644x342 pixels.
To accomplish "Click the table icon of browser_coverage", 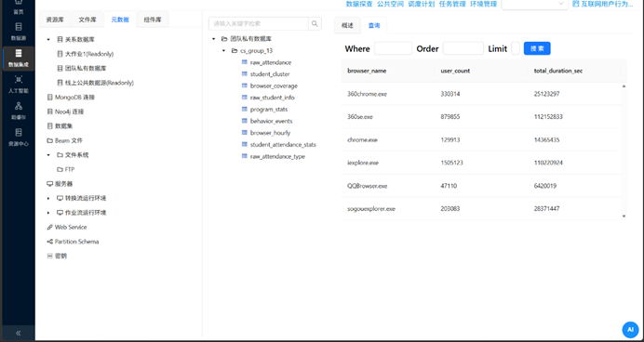I will [x=245, y=85].
